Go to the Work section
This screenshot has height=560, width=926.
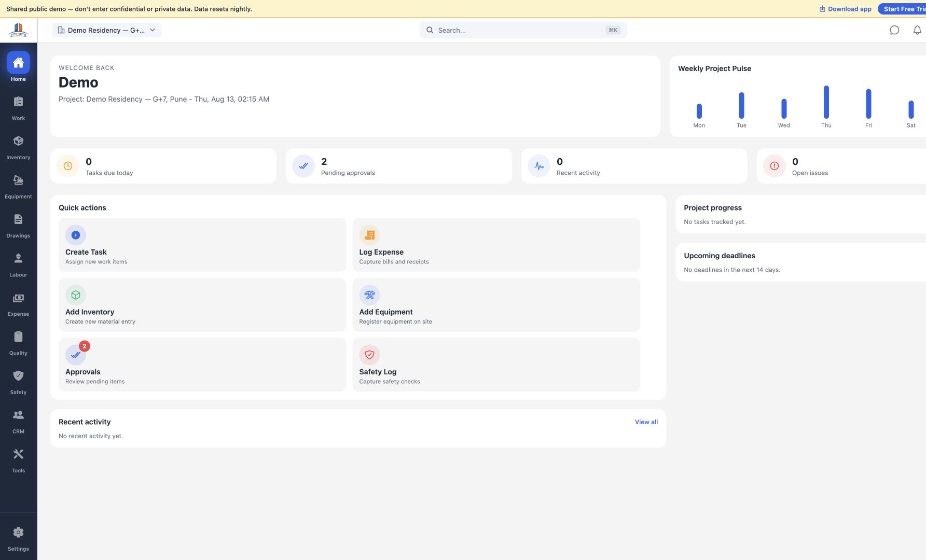[18, 108]
